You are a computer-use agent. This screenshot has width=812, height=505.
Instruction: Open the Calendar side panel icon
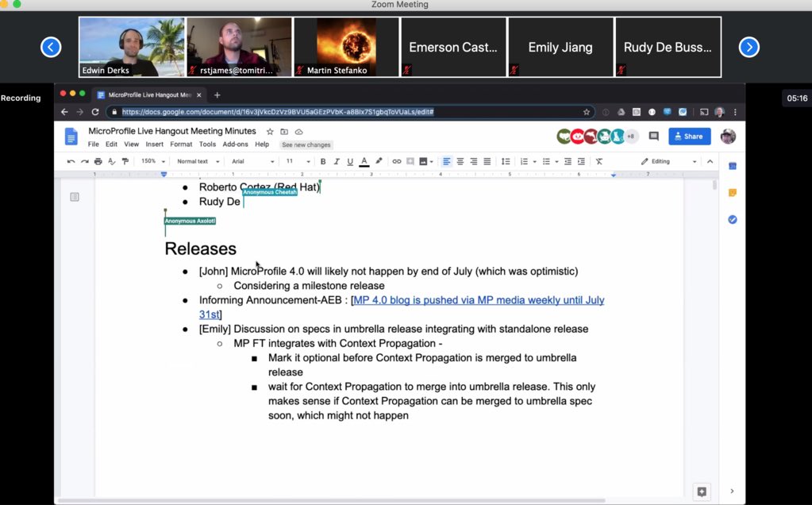tap(733, 166)
